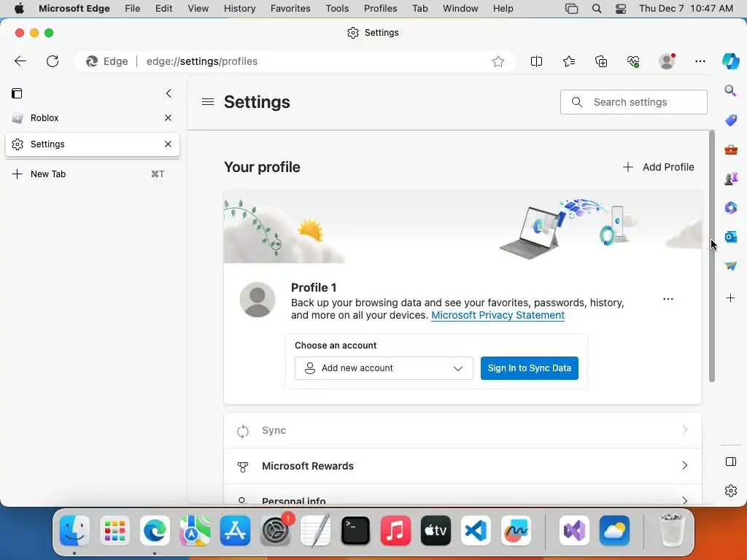
Task: Launch Copilot from the toolbar corner
Action: click(731, 61)
